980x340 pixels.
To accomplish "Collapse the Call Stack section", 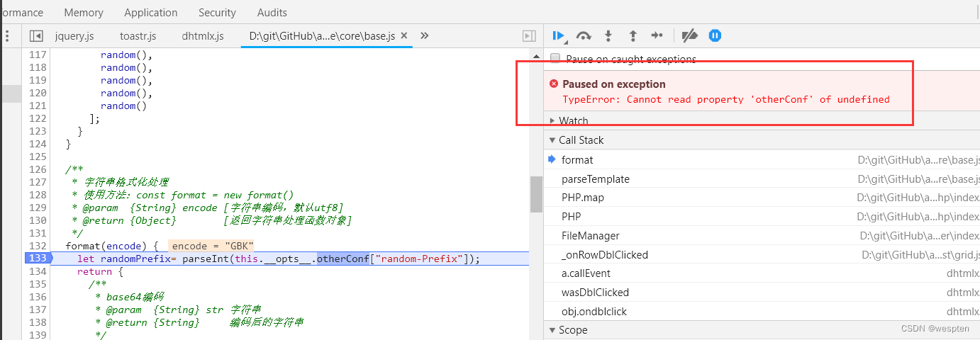I will click(x=581, y=140).
